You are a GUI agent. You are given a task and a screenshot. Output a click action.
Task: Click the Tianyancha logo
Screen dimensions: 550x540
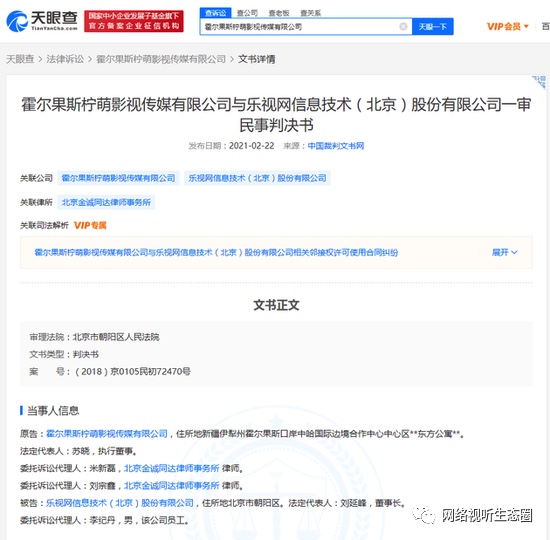click(x=42, y=21)
